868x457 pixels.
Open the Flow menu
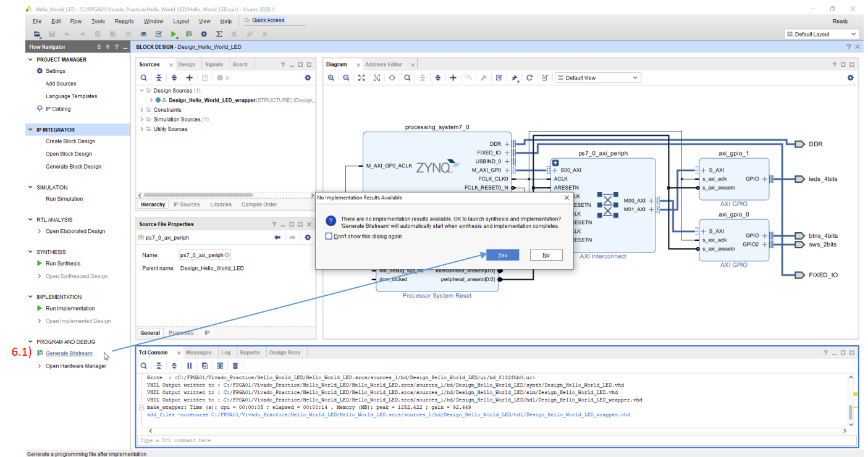coord(76,21)
